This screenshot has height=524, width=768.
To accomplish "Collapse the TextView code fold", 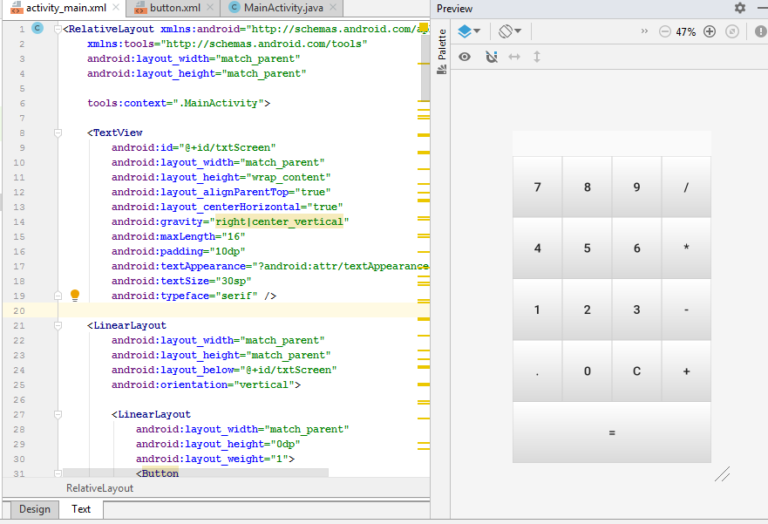I will click(58, 132).
